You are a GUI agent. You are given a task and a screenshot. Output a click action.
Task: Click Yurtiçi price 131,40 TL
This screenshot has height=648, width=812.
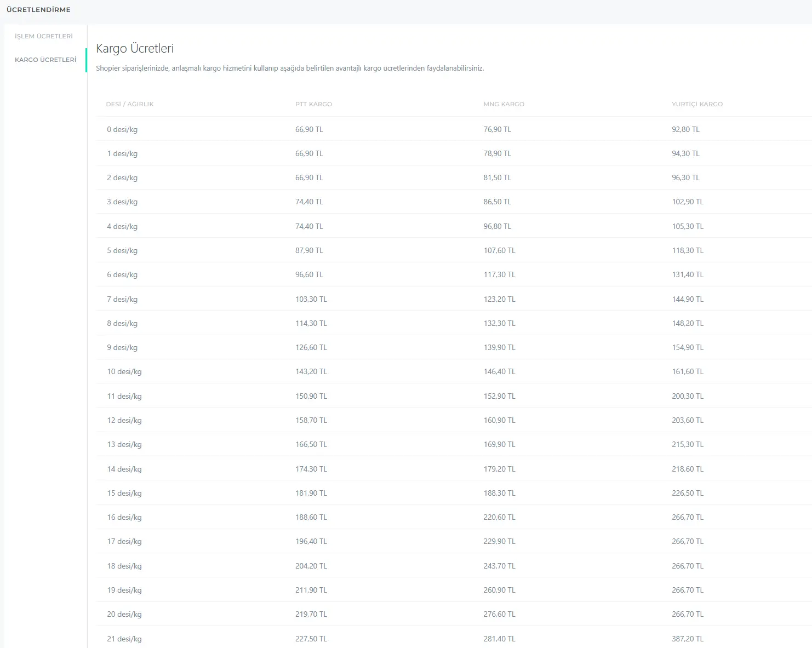[x=688, y=275]
